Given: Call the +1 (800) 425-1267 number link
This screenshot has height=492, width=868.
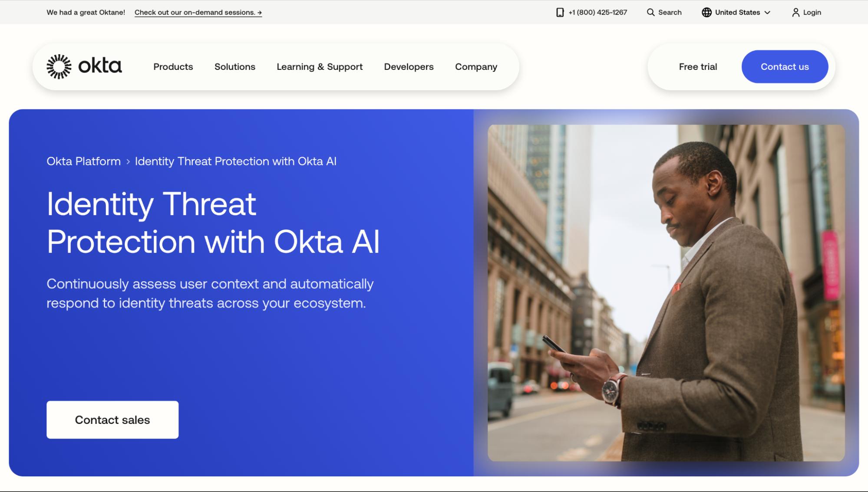Looking at the screenshot, I should click(x=597, y=13).
